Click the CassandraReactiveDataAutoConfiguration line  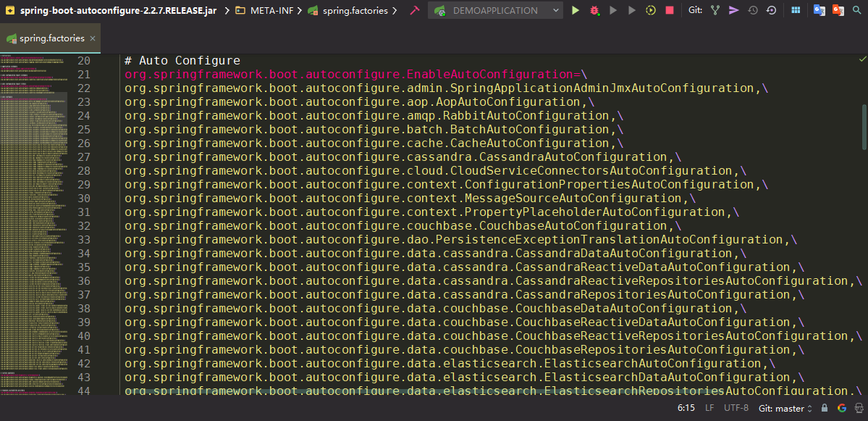tap(465, 267)
